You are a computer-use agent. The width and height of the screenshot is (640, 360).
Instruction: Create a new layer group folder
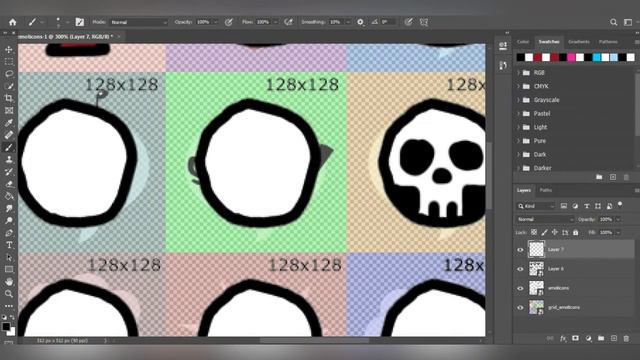[601, 338]
